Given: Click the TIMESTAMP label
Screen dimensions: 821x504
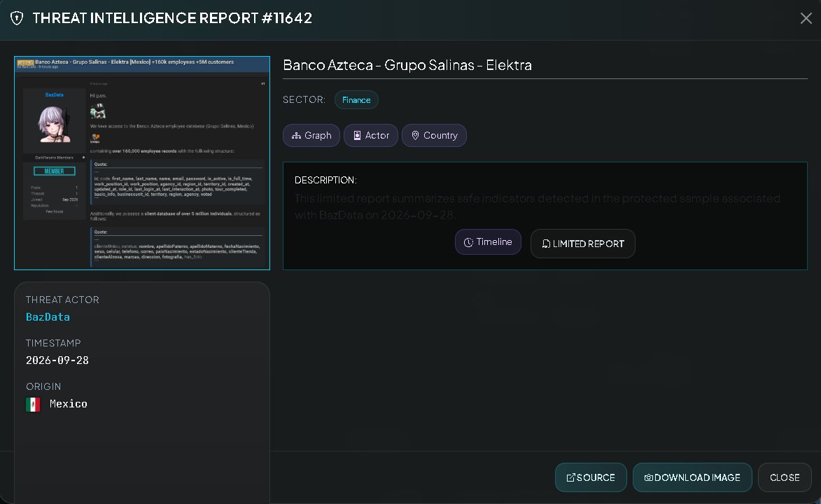Looking at the screenshot, I should click(x=53, y=343).
